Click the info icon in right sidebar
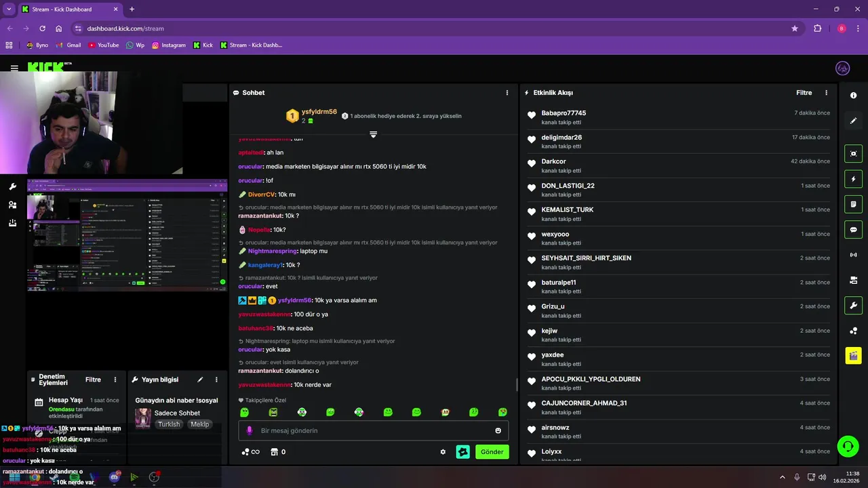 pyautogui.click(x=853, y=96)
